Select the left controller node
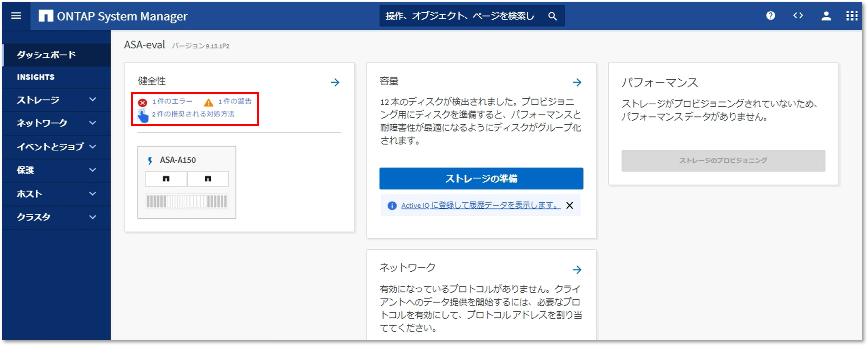 [x=166, y=179]
